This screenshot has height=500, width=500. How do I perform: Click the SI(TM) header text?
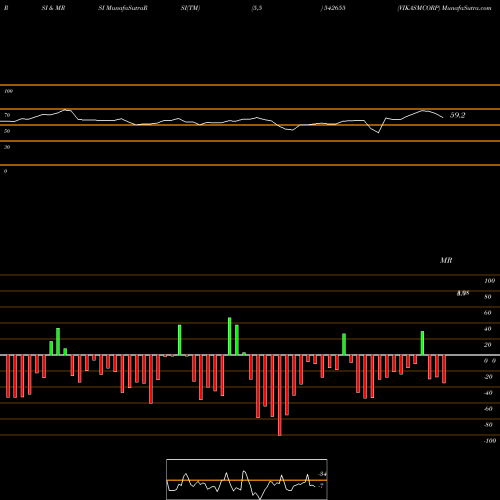click(x=190, y=8)
